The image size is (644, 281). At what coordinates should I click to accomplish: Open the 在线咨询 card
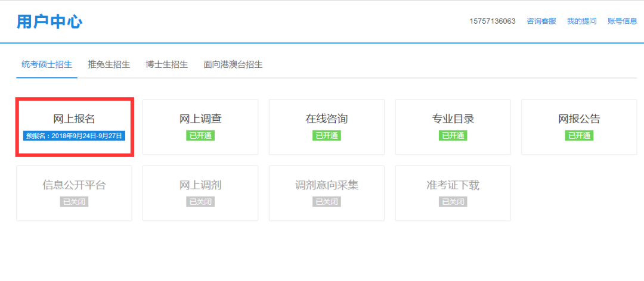point(327,127)
